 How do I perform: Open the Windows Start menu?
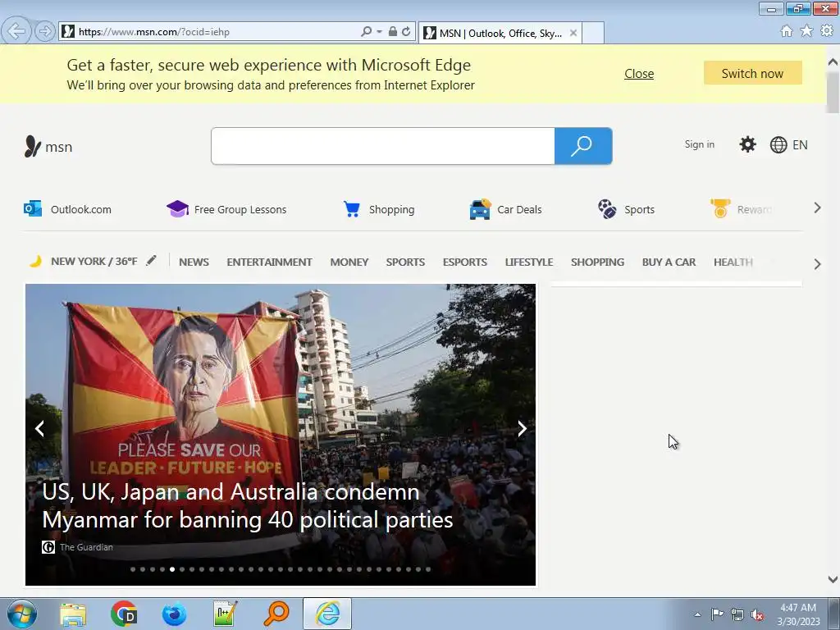coord(22,614)
